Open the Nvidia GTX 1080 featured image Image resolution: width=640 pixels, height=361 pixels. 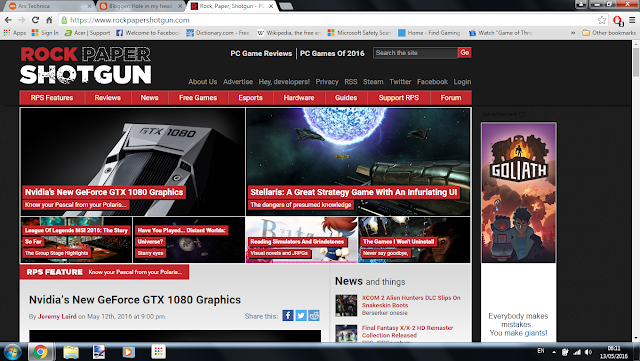click(133, 162)
